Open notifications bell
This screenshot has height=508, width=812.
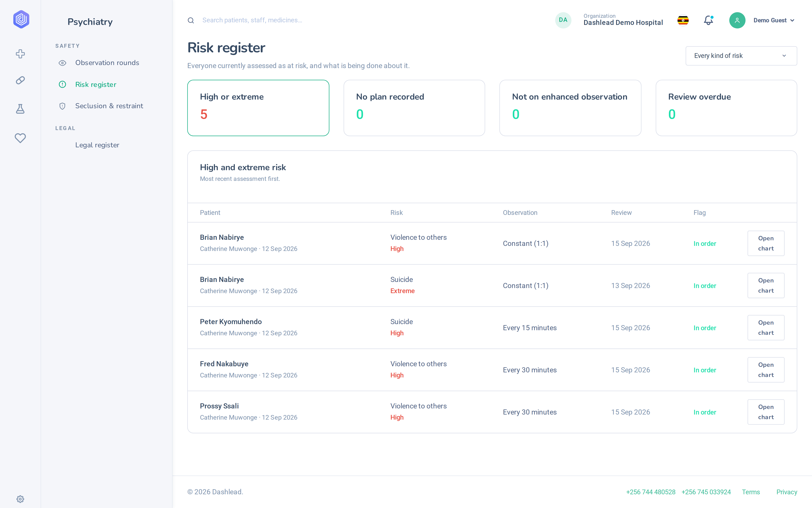click(x=708, y=20)
